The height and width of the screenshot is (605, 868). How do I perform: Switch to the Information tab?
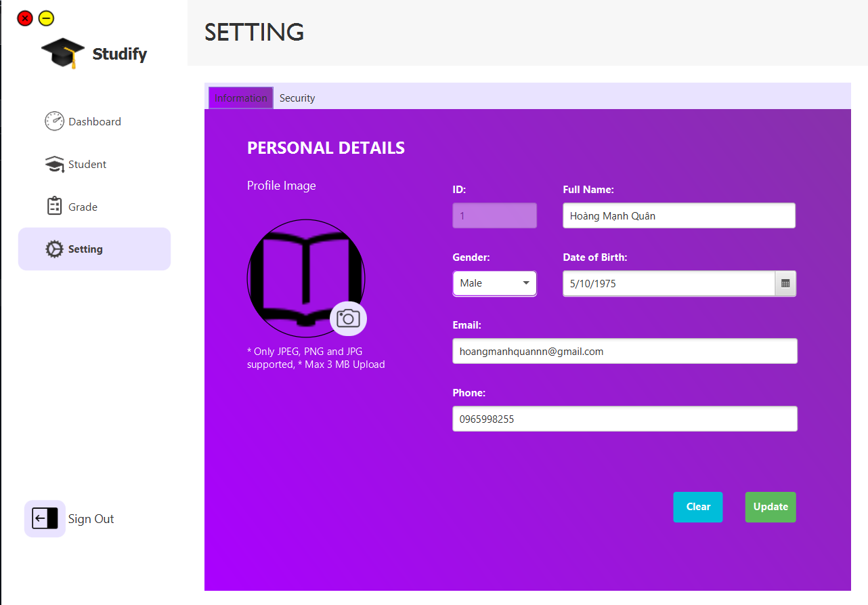[x=241, y=98]
